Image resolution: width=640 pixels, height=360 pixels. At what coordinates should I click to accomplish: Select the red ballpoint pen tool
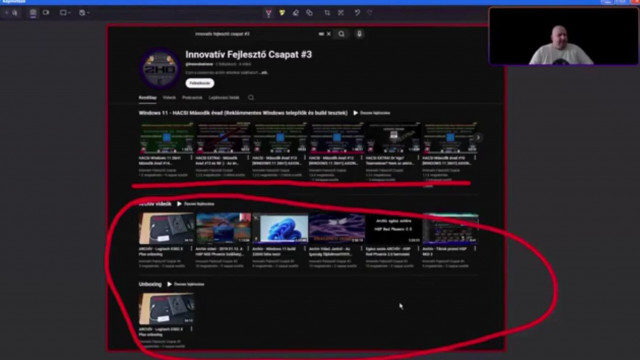[269, 13]
